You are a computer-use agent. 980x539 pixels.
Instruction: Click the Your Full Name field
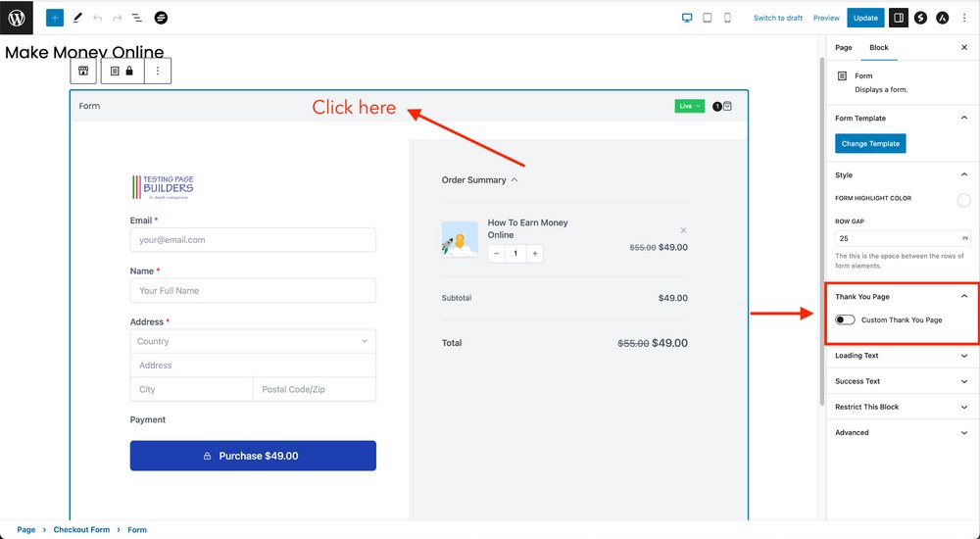tap(253, 291)
